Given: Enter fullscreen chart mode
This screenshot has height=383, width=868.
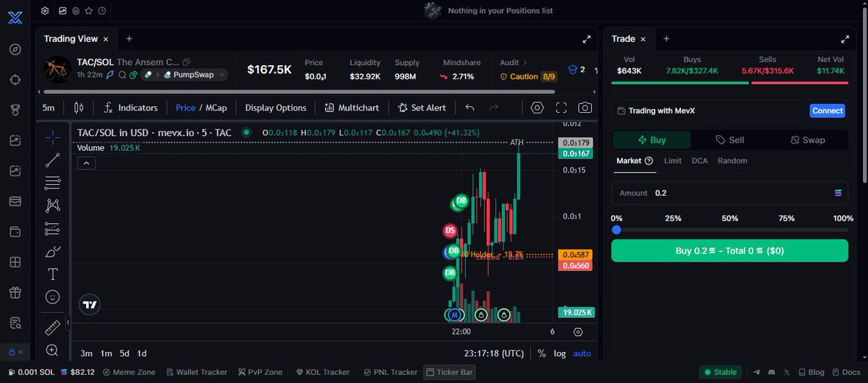Looking at the screenshot, I should tap(561, 108).
